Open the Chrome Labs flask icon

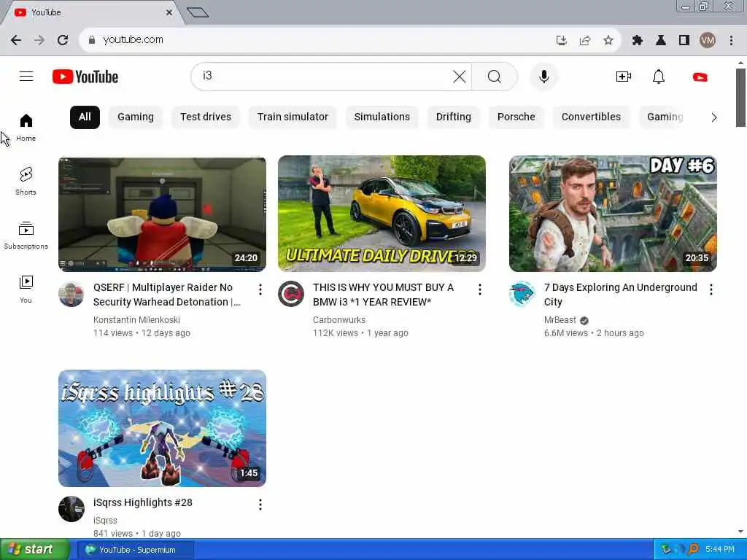point(661,41)
